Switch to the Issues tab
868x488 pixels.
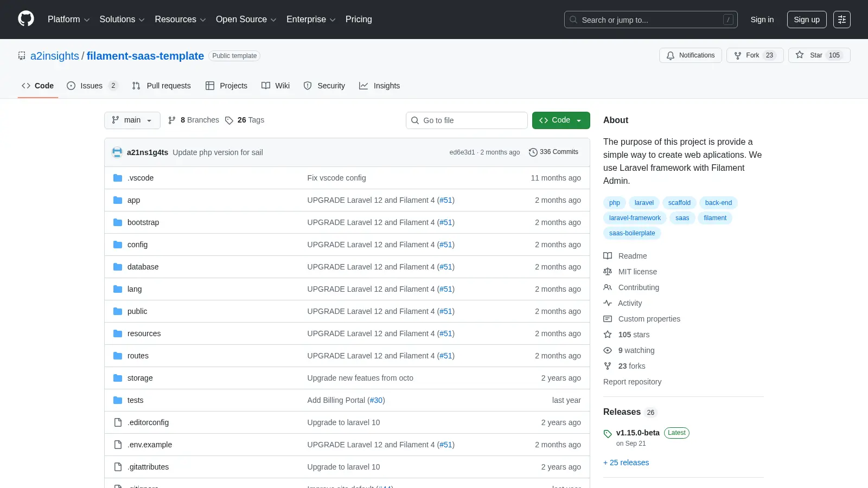pos(92,86)
